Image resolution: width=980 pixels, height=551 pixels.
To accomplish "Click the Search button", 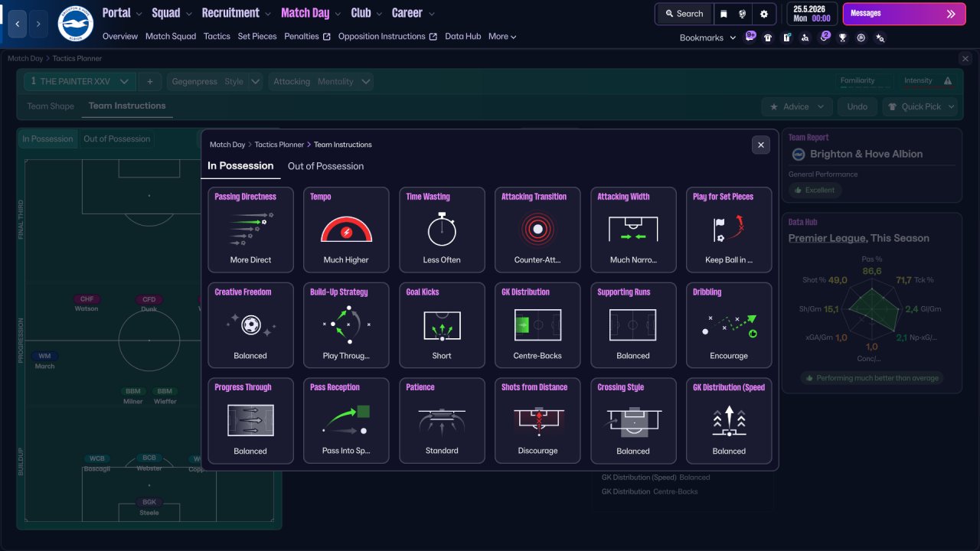I will coord(684,14).
